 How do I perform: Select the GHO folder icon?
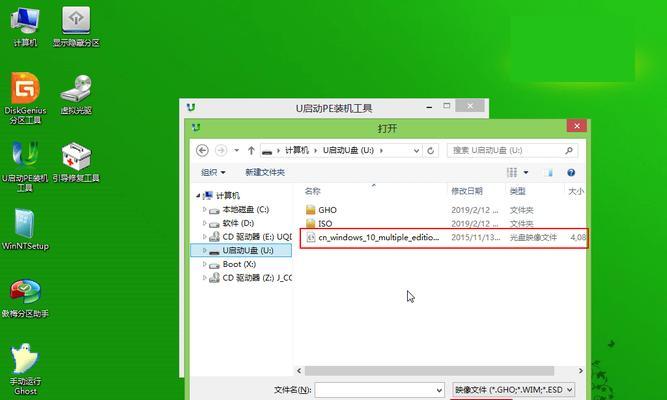[x=311, y=209]
